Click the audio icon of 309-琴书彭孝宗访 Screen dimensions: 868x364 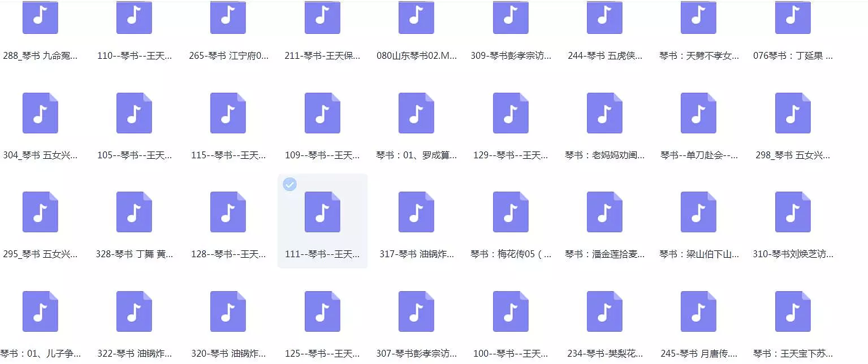511,17
